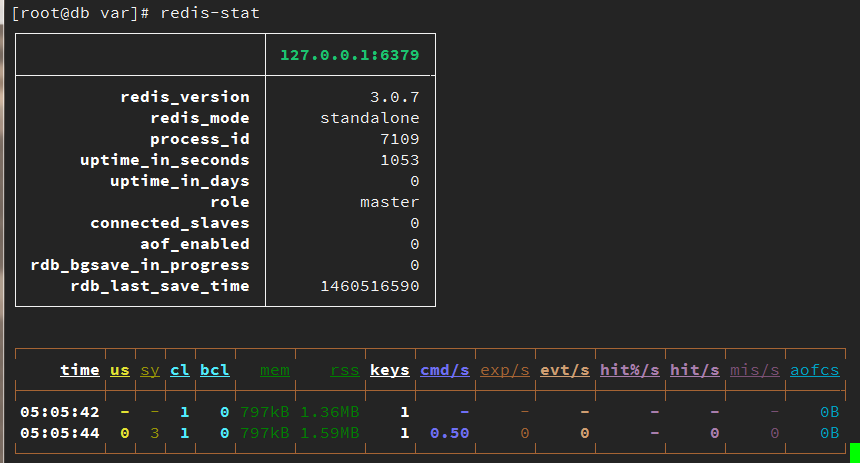The width and height of the screenshot is (860, 463).
Task: Click the bcl column header
Action: click(214, 370)
